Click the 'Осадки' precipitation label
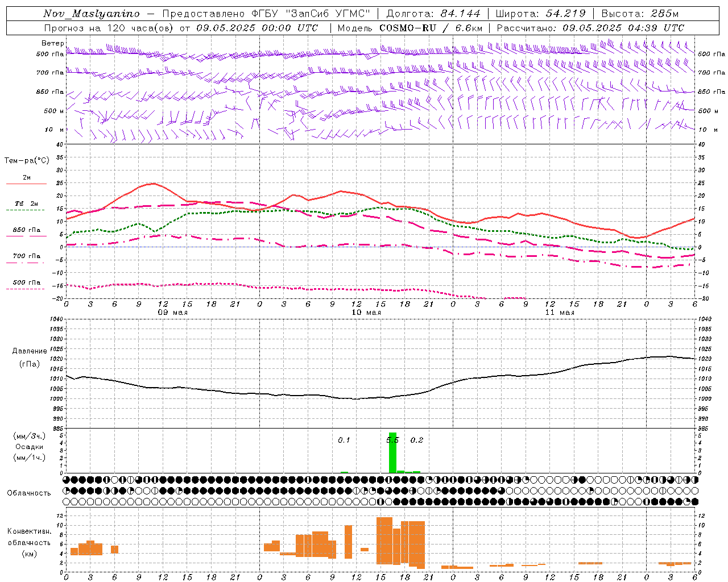 [x=30, y=447]
